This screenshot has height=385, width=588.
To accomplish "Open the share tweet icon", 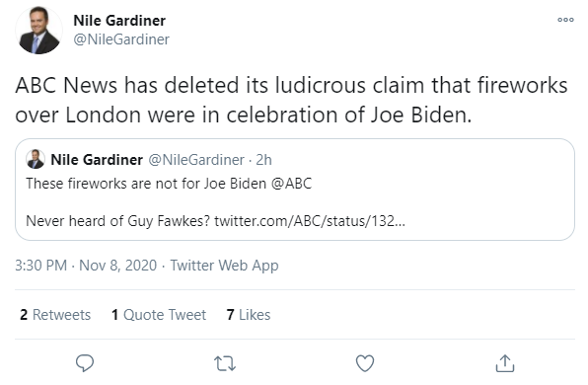I will [505, 363].
